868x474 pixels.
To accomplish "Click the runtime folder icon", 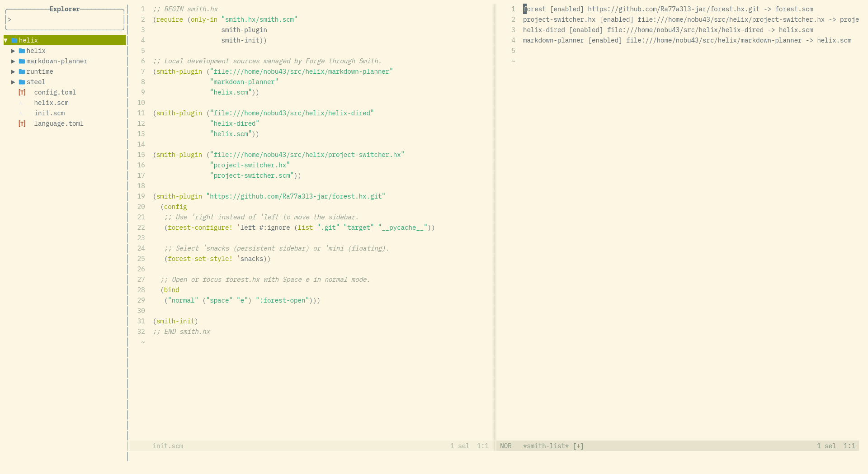I will [x=22, y=71].
